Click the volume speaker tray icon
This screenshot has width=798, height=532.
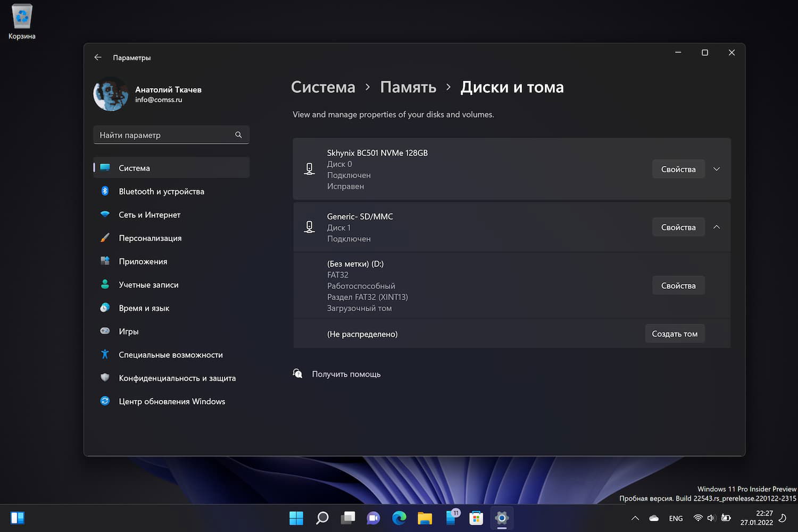click(711, 518)
